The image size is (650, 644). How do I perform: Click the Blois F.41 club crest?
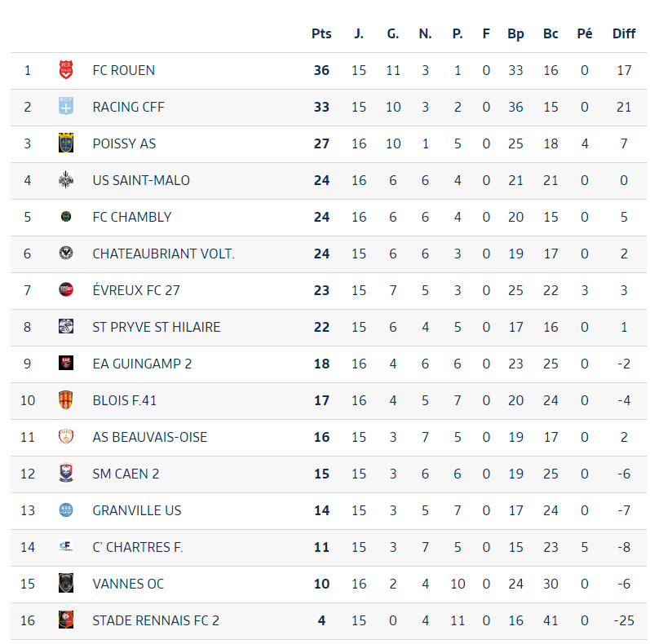[66, 400]
